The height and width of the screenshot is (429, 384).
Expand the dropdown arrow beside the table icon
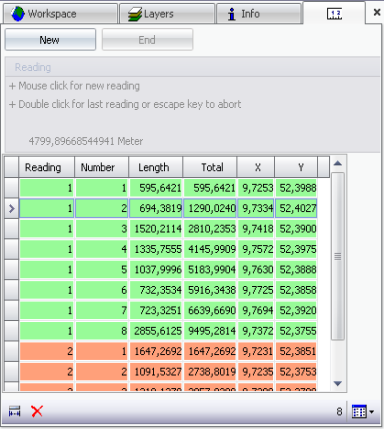[x=372, y=412]
